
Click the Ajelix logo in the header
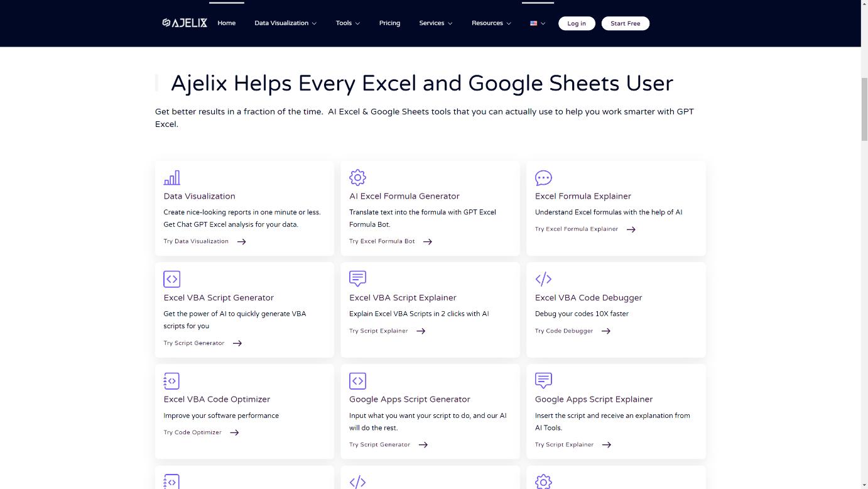click(x=185, y=23)
